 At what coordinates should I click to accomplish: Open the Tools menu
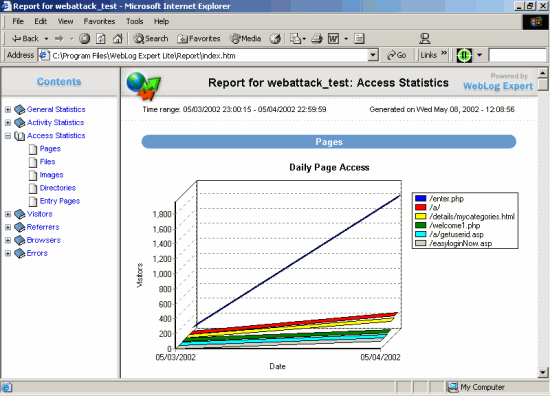(x=135, y=21)
